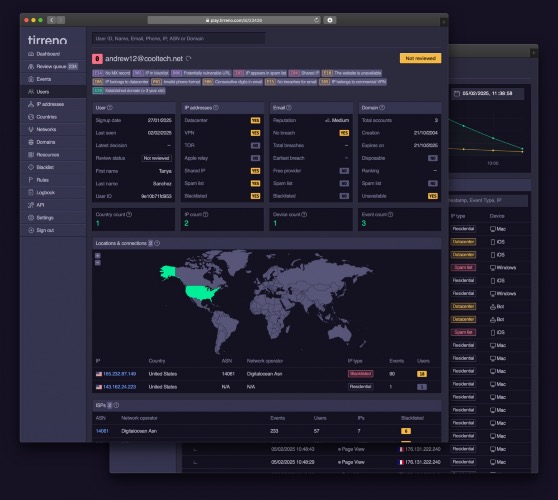The width and height of the screenshot is (558, 500).
Task: Focus the User ID, Name, Email search field
Action: [x=179, y=38]
